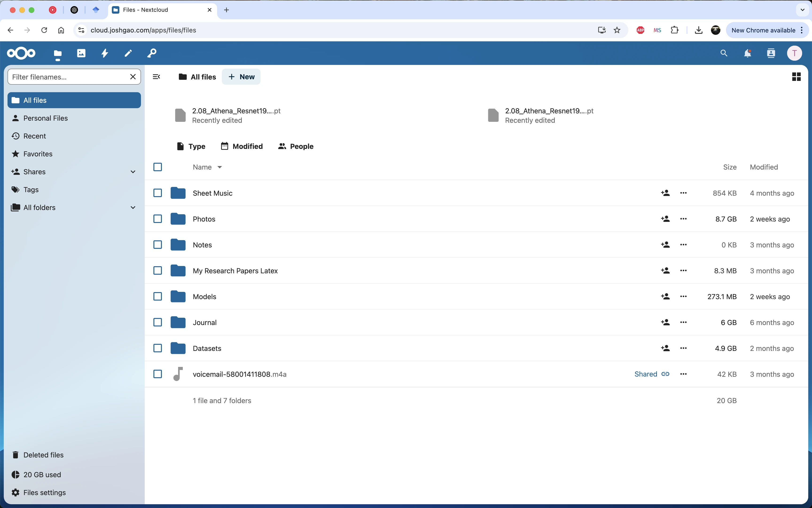The image size is (812, 508).
Task: Open Deleted files in sidebar
Action: 74,455
